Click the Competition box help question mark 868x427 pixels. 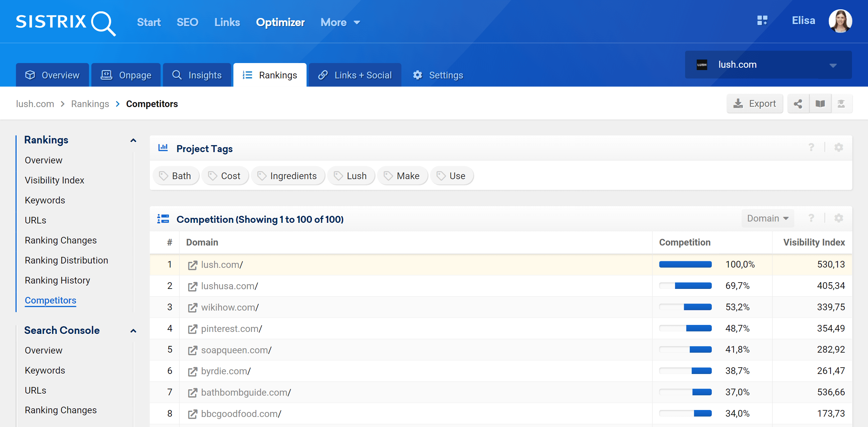click(811, 218)
